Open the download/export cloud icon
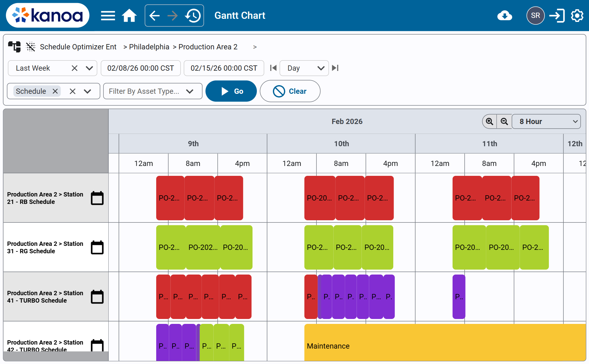The width and height of the screenshot is (589, 364). point(505,15)
